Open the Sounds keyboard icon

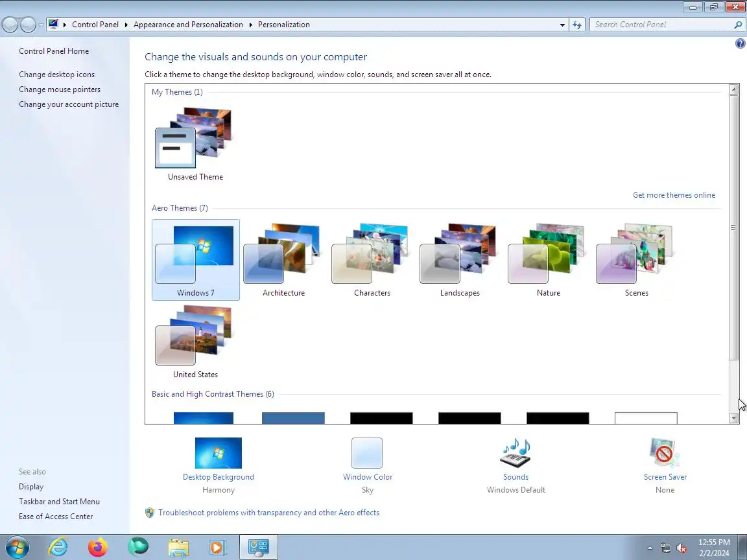(x=516, y=453)
